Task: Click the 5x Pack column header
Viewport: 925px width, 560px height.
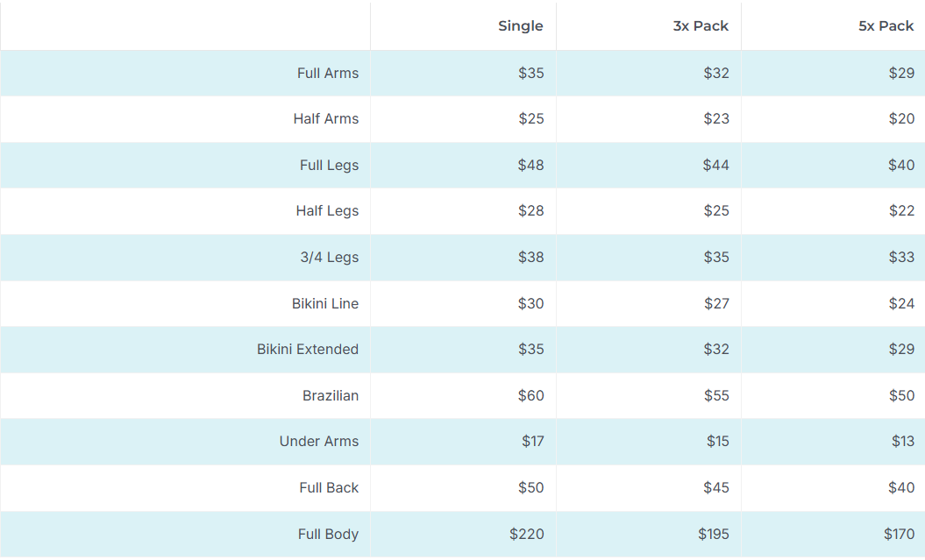Action: click(886, 26)
